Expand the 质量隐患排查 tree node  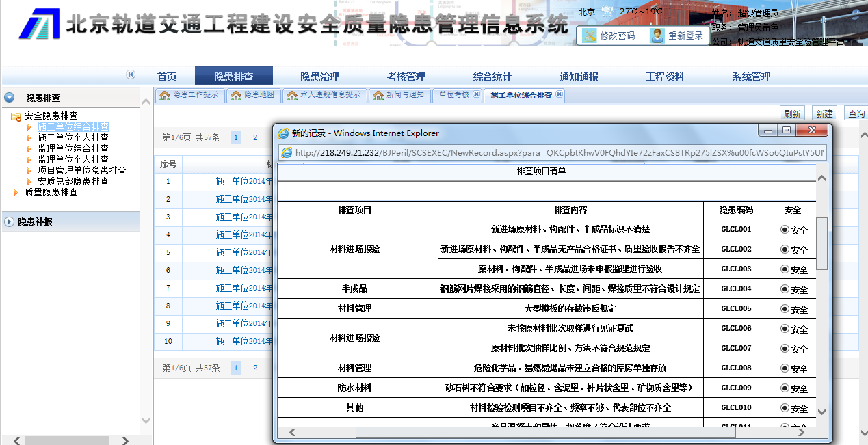[16, 193]
